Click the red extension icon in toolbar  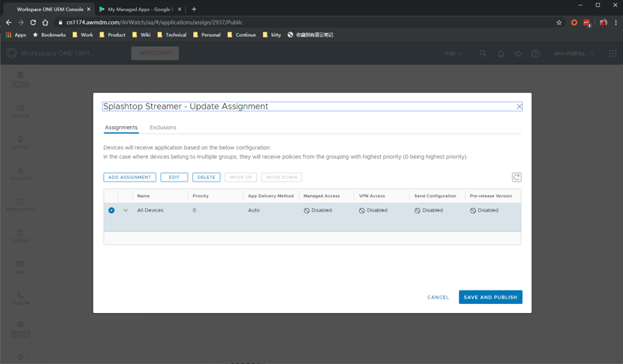[587, 23]
